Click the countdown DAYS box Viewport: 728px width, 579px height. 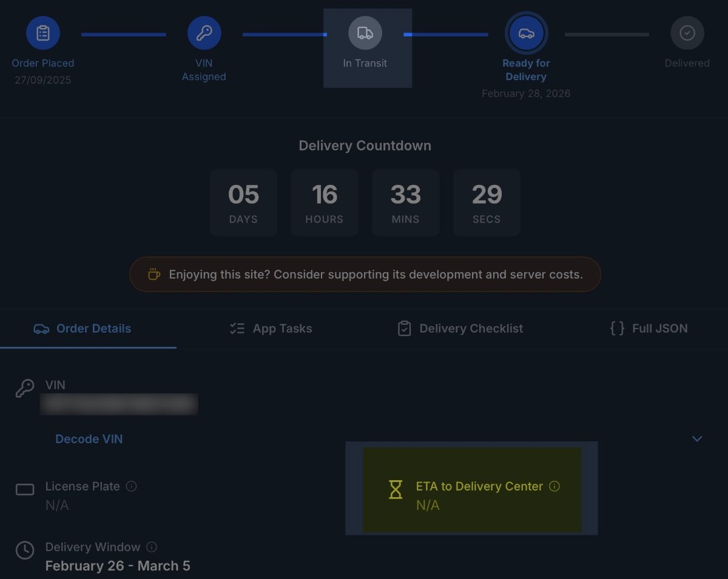click(x=243, y=202)
